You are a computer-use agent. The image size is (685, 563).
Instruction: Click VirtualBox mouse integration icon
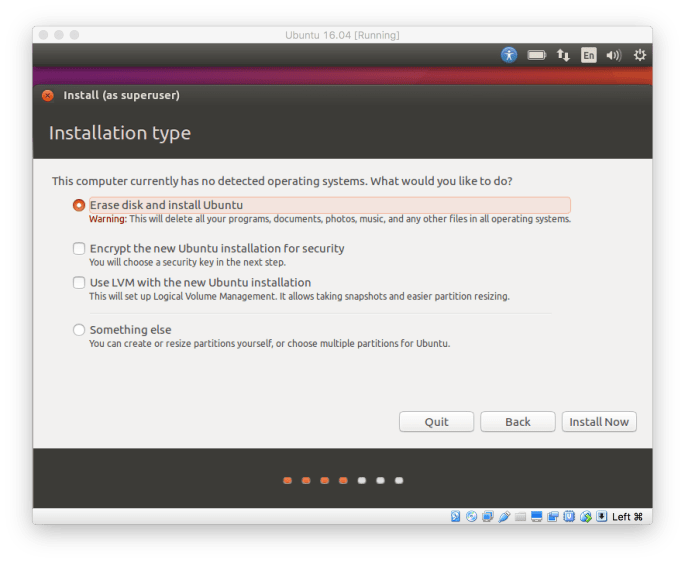[585, 517]
